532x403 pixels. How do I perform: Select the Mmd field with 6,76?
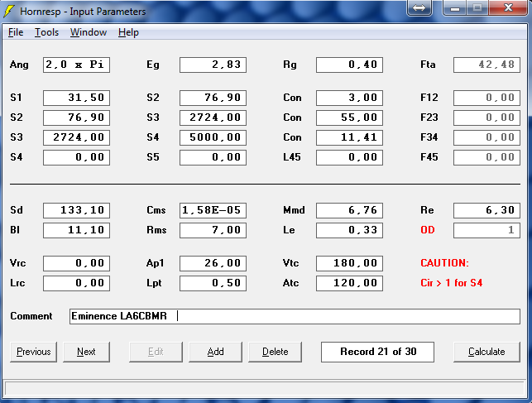[x=349, y=210]
